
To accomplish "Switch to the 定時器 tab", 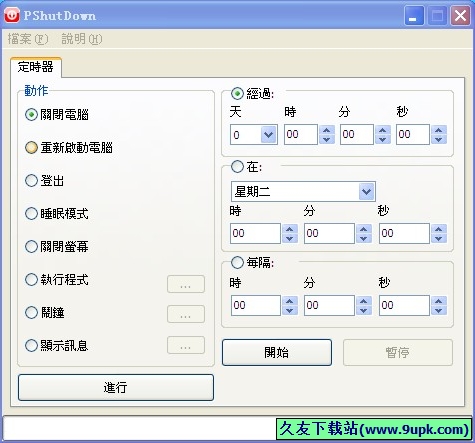I will coord(36,67).
